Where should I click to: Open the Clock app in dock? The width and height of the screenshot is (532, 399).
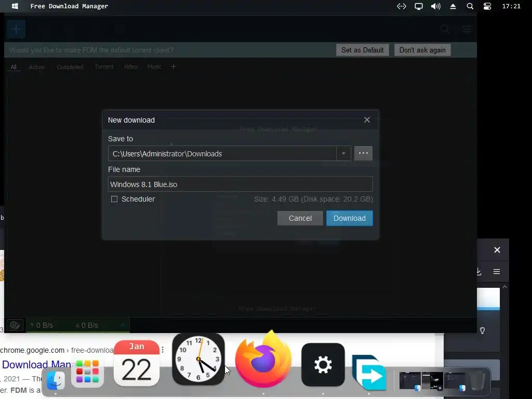[198, 360]
